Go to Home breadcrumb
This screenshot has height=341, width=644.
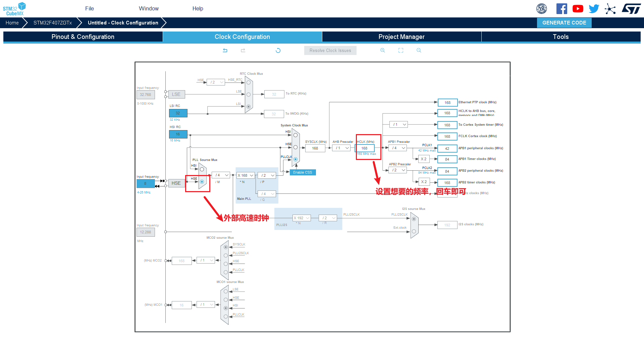point(12,23)
